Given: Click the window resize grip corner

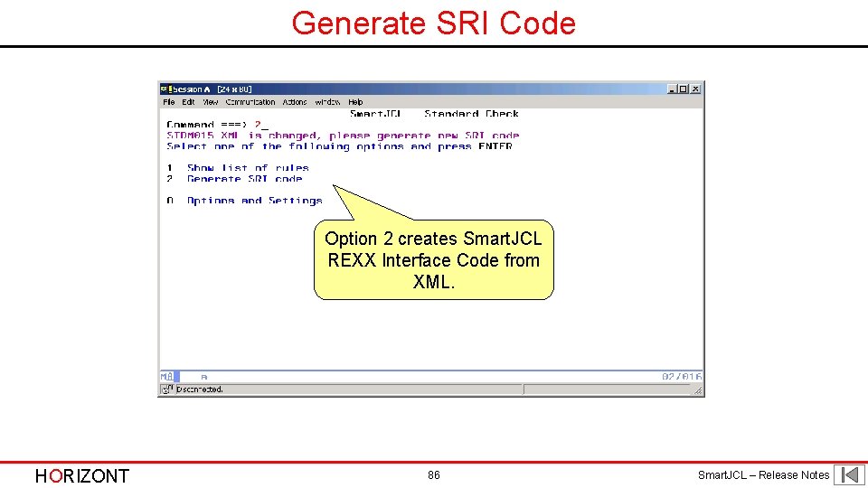Looking at the screenshot, I should (x=698, y=390).
